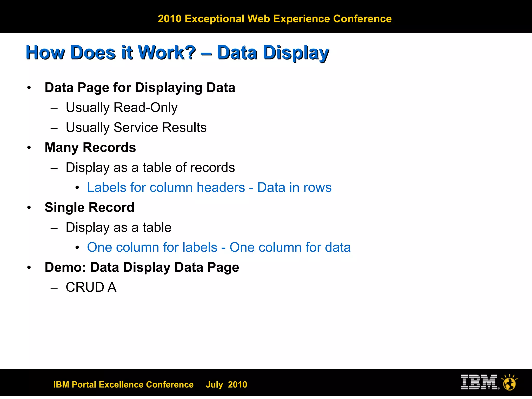Click blue text 'Labels for column headers - Data in rows'
This screenshot has width=532, height=399.
[209, 187]
